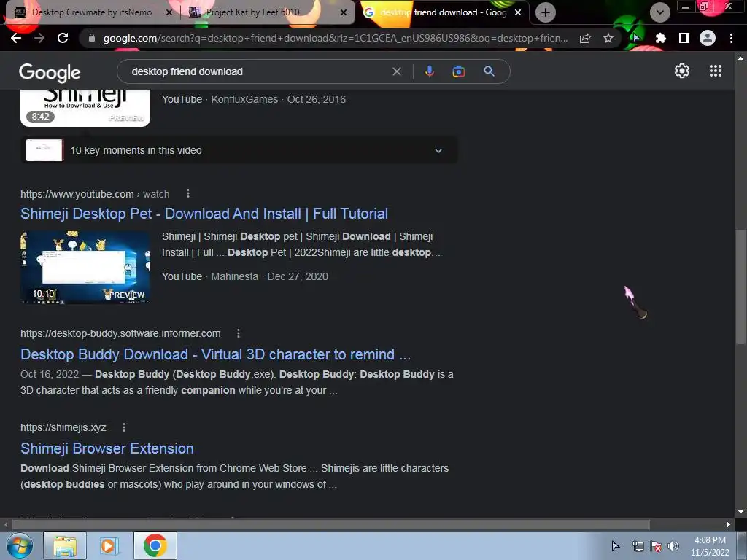Click the https://shimejis.xyz URL text
Viewport: 747px width, 560px height.
[x=63, y=427]
